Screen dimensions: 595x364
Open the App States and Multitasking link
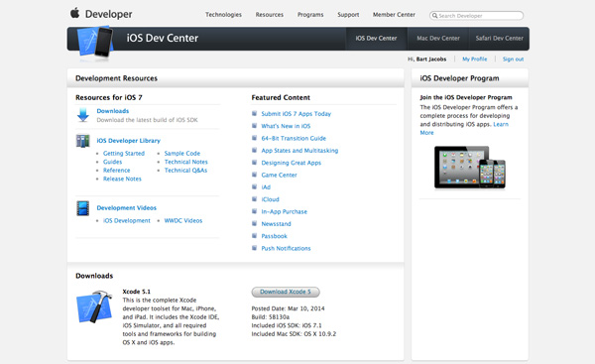tap(299, 151)
